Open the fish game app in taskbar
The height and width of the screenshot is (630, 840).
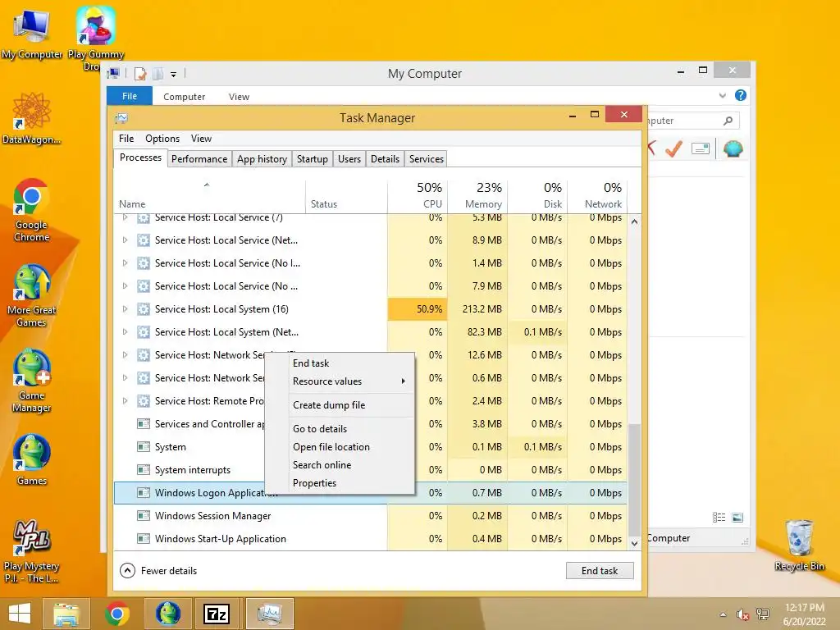coord(167,614)
